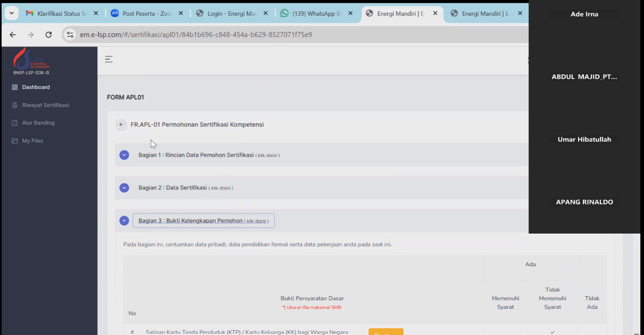Open Bagian 1 : Rincian Data Pemohon Sertifikasi
The image size is (644, 335).
(x=209, y=155)
